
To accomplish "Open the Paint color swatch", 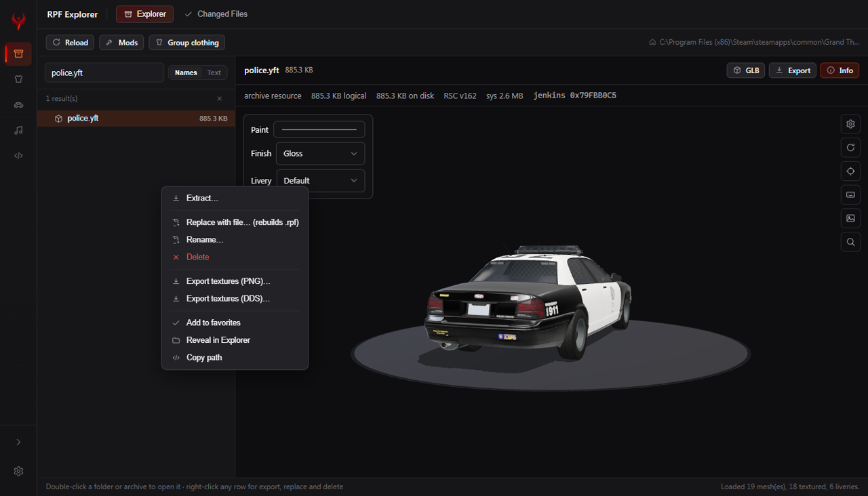I will pyautogui.click(x=319, y=129).
